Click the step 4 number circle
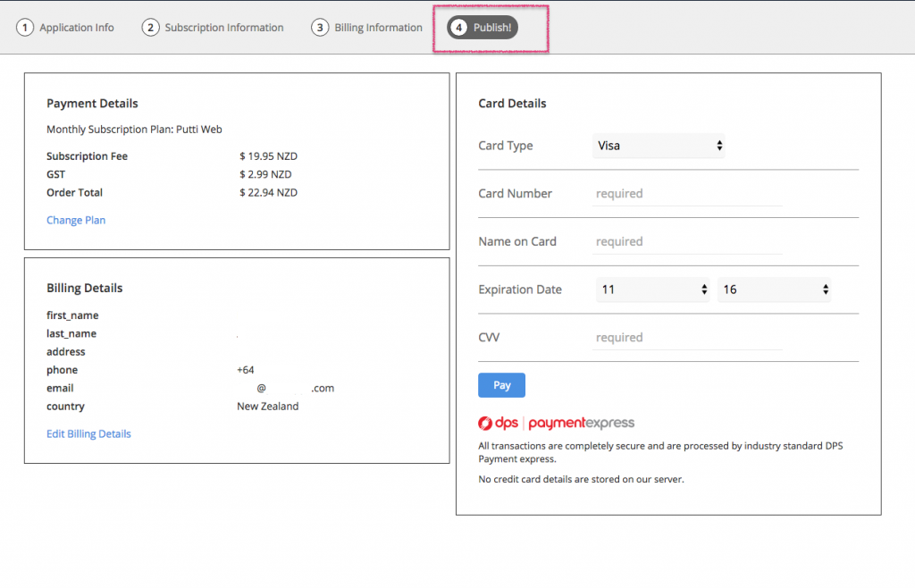This screenshot has width=915, height=588. [459, 28]
